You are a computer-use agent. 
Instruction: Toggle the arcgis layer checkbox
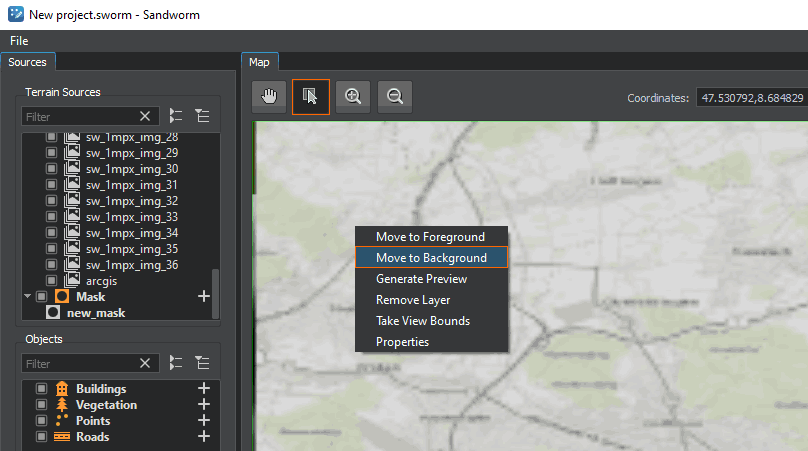tap(53, 281)
